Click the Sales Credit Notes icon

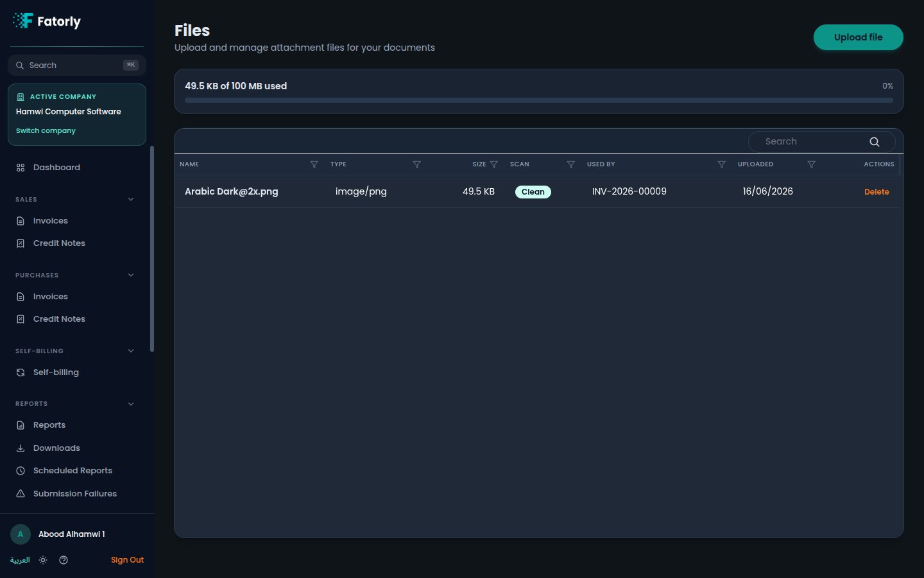pyautogui.click(x=21, y=243)
